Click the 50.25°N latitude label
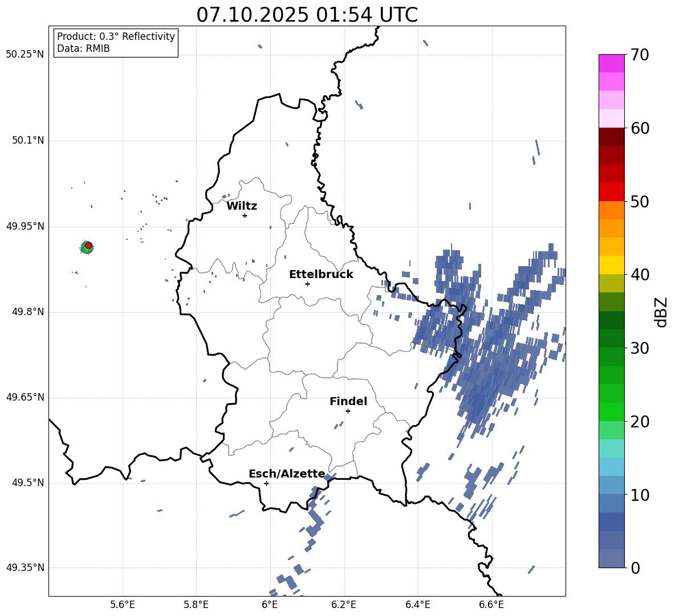675x616 pixels. pyautogui.click(x=25, y=55)
